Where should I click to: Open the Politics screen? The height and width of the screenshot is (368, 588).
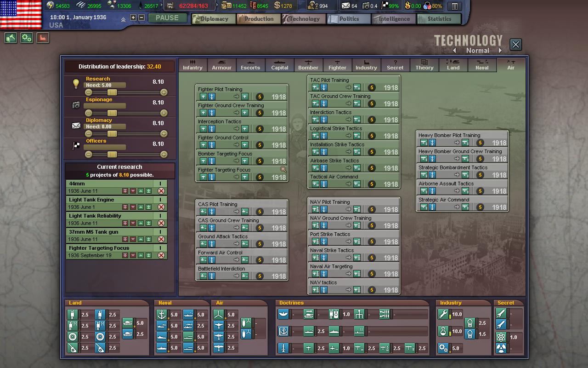pos(349,19)
